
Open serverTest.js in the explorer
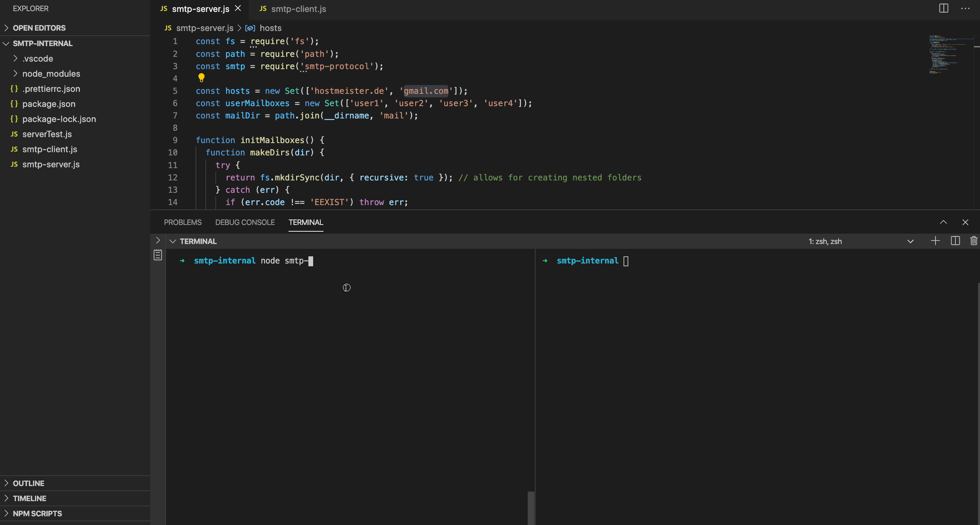click(47, 134)
